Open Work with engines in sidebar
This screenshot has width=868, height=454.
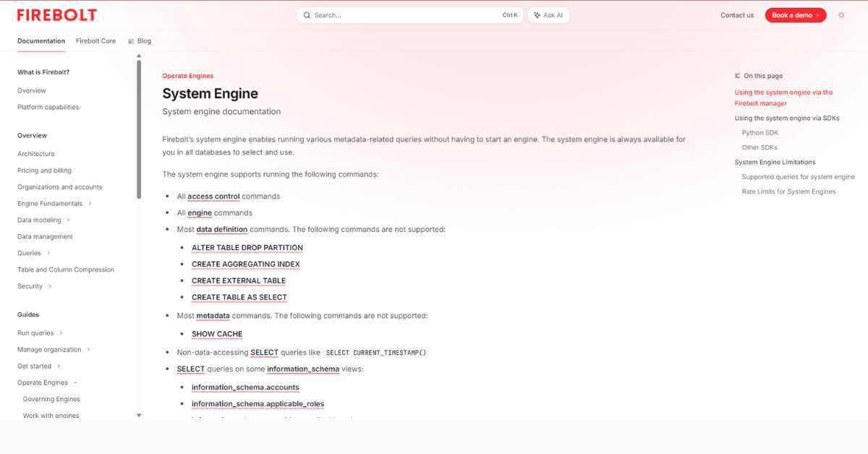51,416
